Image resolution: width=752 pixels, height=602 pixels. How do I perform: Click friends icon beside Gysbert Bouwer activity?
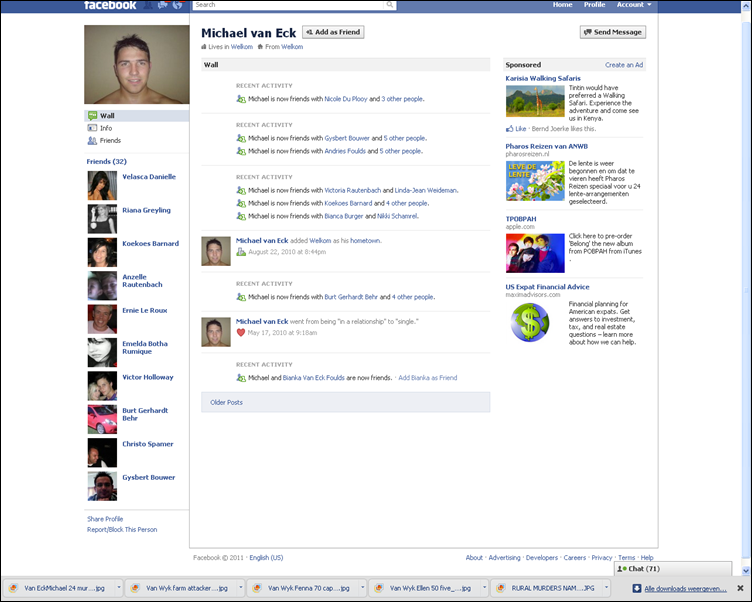tap(241, 138)
